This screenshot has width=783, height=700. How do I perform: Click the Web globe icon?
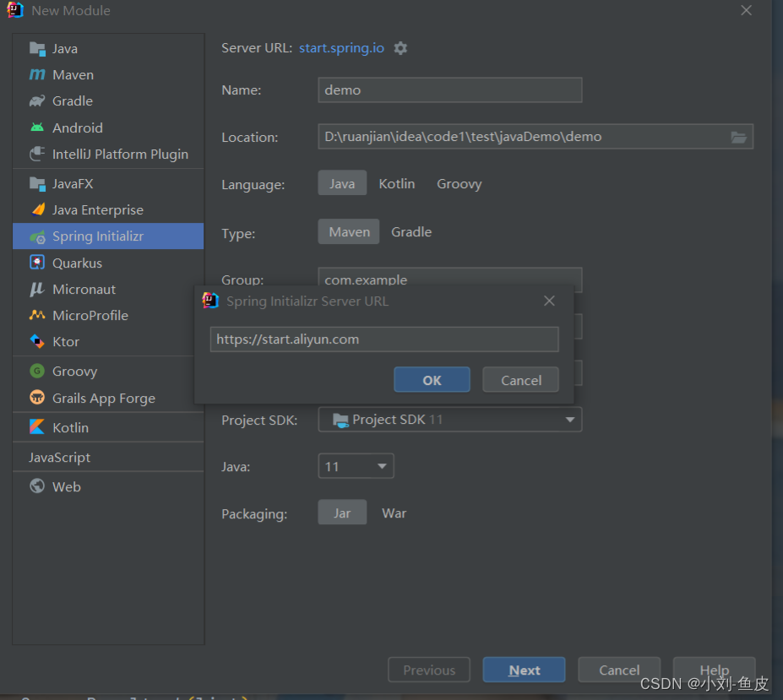click(37, 486)
